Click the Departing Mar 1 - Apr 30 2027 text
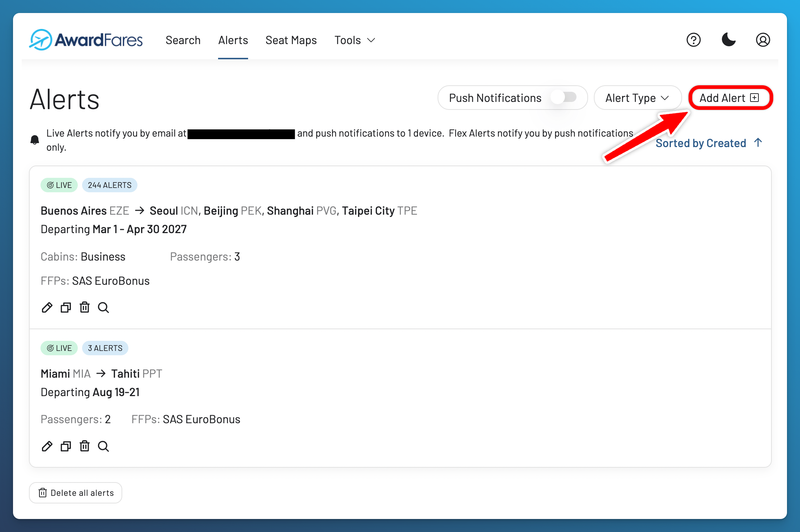 tap(114, 229)
